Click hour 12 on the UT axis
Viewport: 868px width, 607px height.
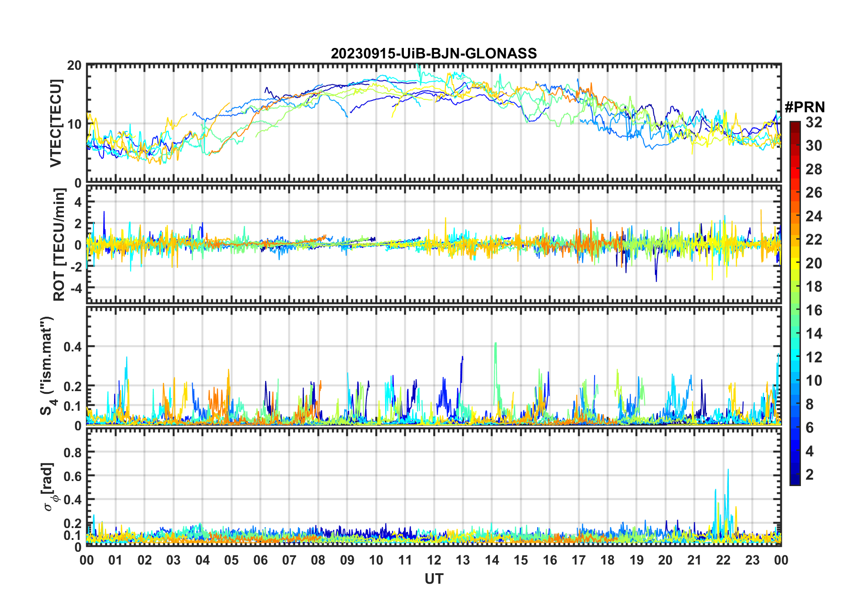click(434, 560)
